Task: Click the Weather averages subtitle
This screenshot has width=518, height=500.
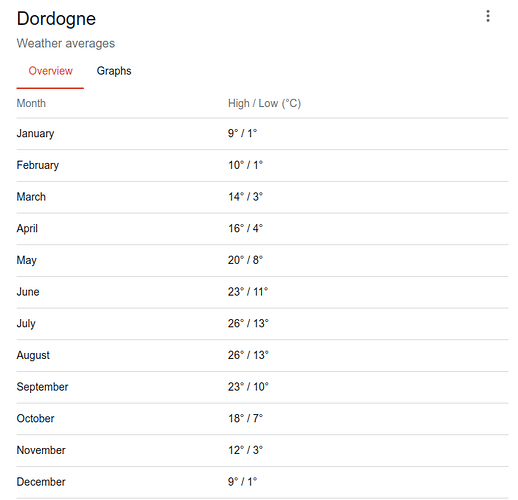Action: pyautogui.click(x=66, y=43)
